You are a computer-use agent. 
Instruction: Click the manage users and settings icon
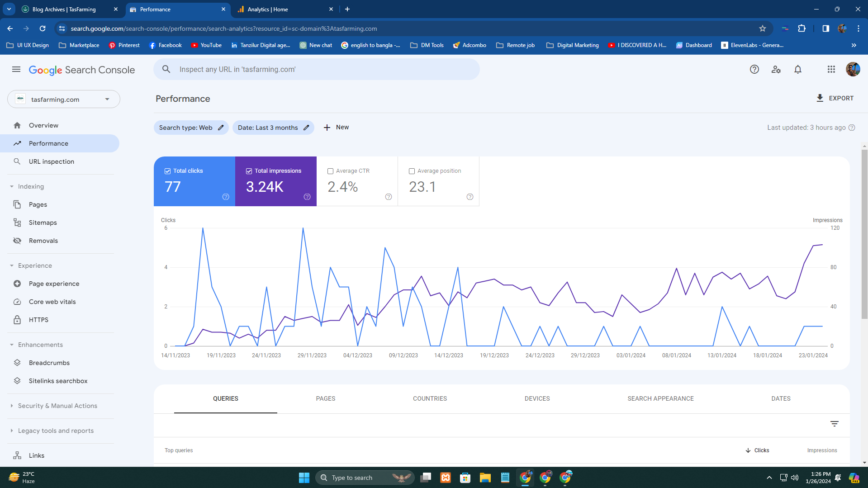click(x=776, y=70)
